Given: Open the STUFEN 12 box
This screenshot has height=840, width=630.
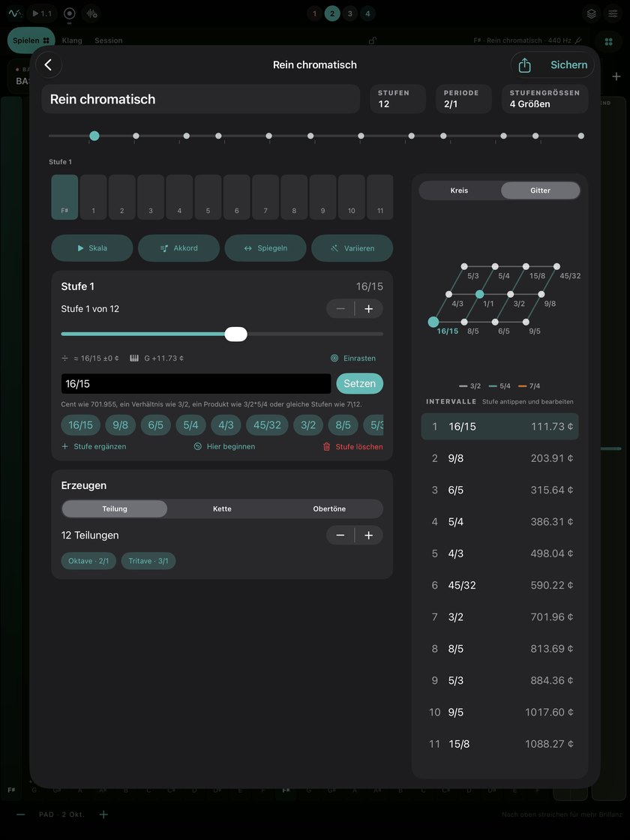Looking at the screenshot, I should (397, 99).
